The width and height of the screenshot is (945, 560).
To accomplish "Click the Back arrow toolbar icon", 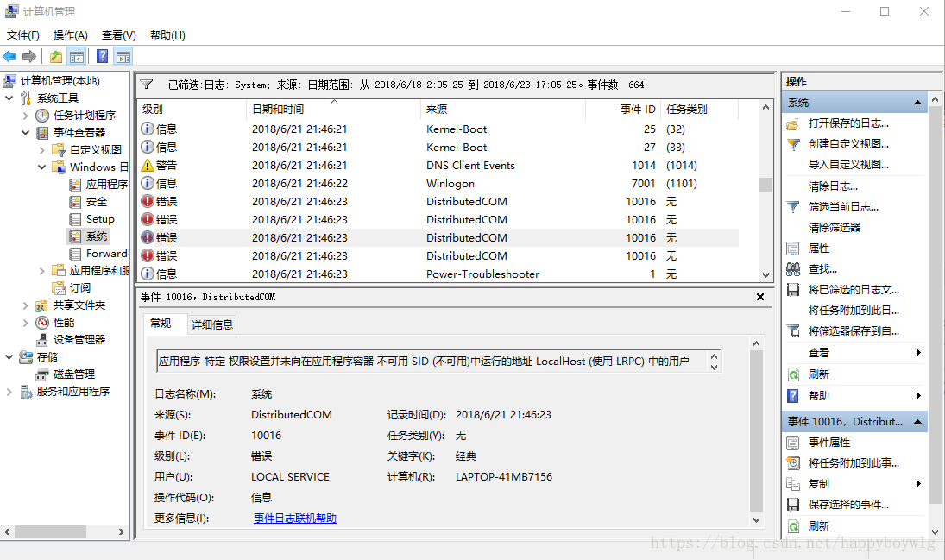I will tap(9, 57).
